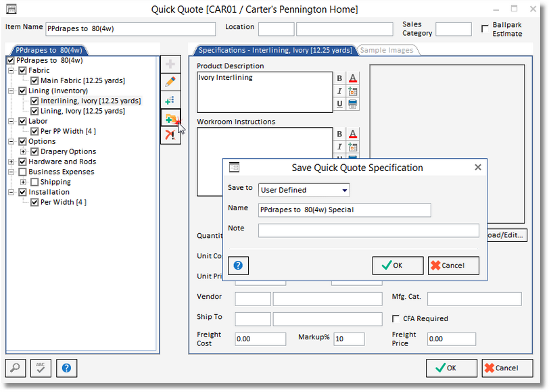This screenshot has width=549, height=392.
Task: Collapse the Options tree node
Action: pos(11,142)
